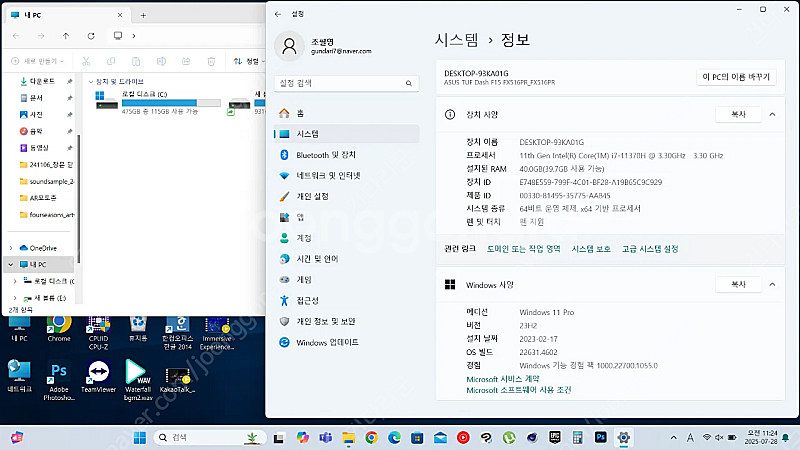Image resolution: width=800 pixels, height=450 pixels.
Task: Click the breadcrumb chevron in Explorer address bar
Action: [134, 36]
